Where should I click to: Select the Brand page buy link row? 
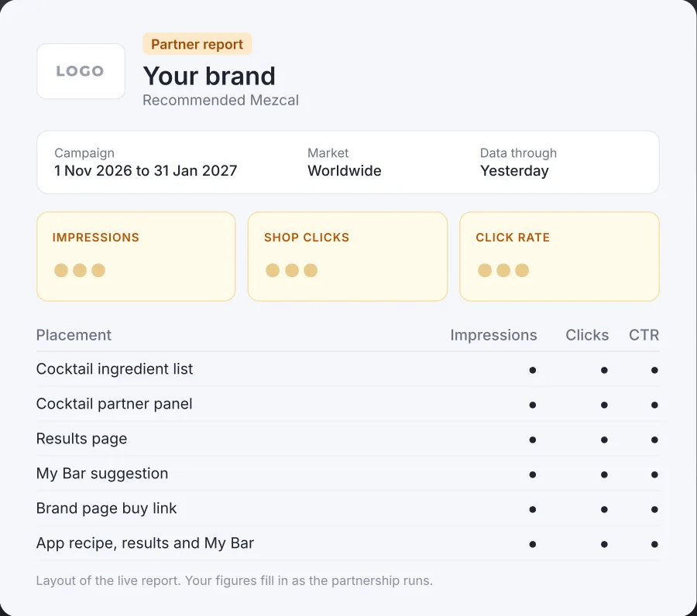[348, 508]
